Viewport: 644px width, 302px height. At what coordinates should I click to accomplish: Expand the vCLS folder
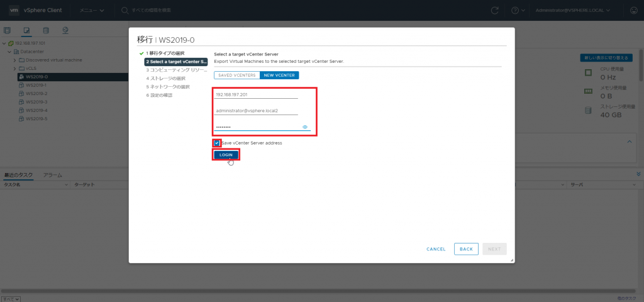click(15, 69)
